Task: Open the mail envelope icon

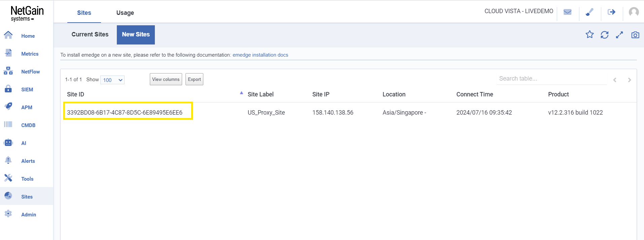Action: pyautogui.click(x=568, y=12)
